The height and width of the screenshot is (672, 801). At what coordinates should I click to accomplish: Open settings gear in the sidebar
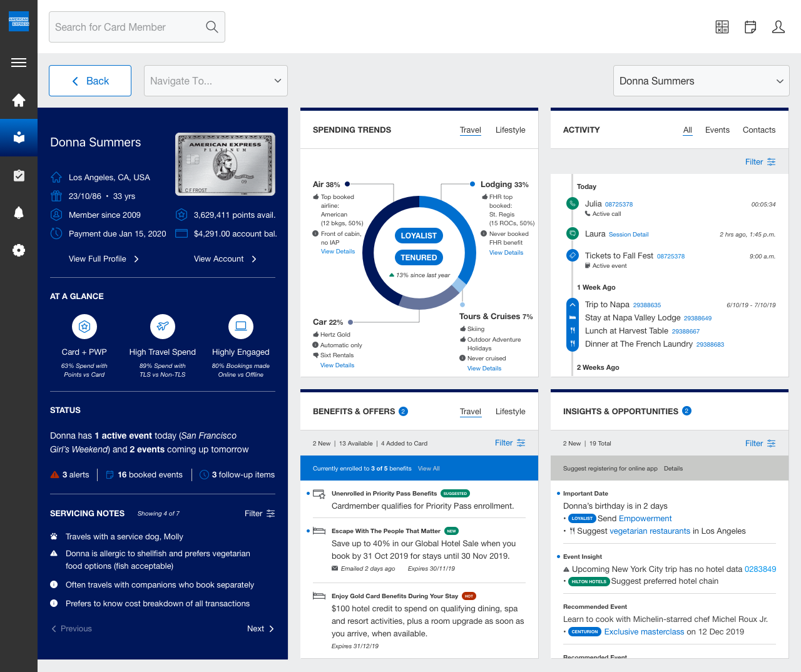(x=19, y=250)
